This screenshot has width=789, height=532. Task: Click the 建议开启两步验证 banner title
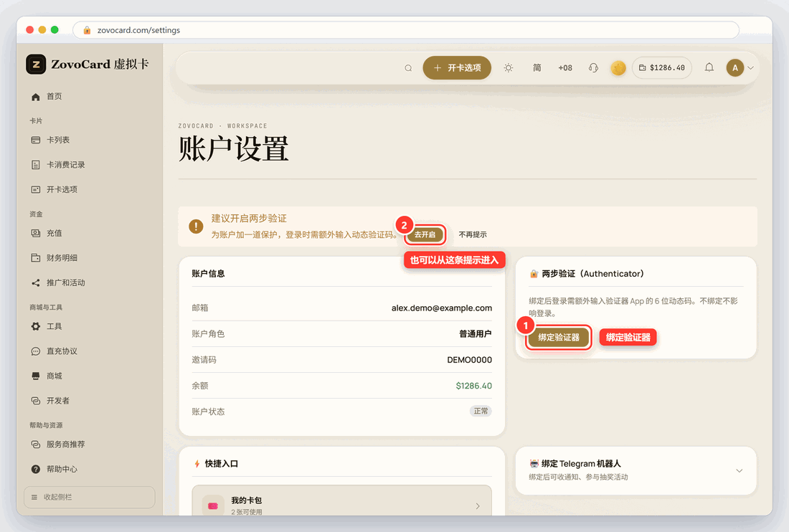249,219
